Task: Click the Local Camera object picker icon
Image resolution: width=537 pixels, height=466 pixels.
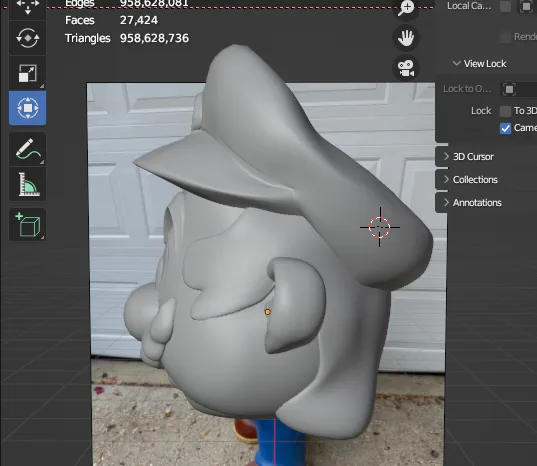Action: (x=526, y=6)
